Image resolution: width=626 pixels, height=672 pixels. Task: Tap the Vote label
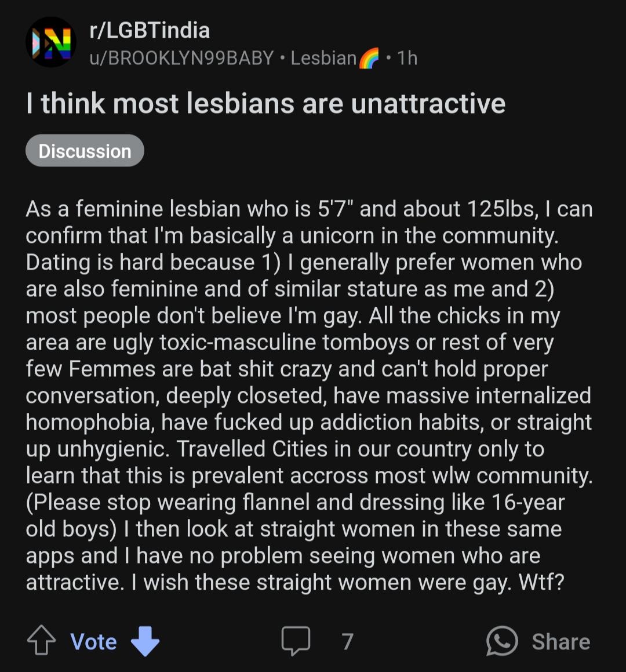point(93,642)
